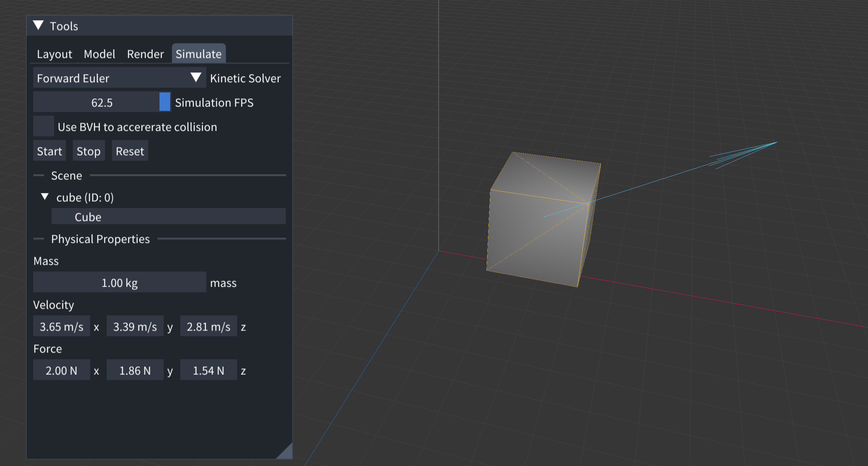
Task: Click the Reset simulation button
Action: point(130,151)
